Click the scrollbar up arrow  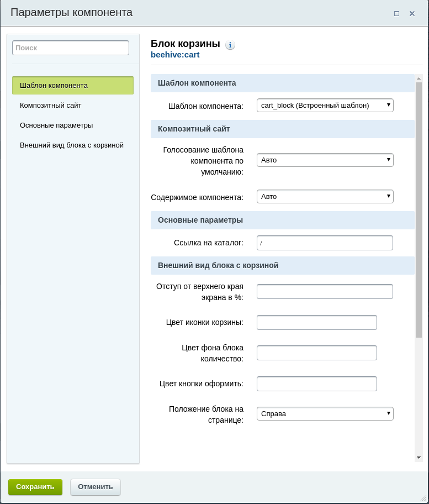pyautogui.click(x=419, y=78)
